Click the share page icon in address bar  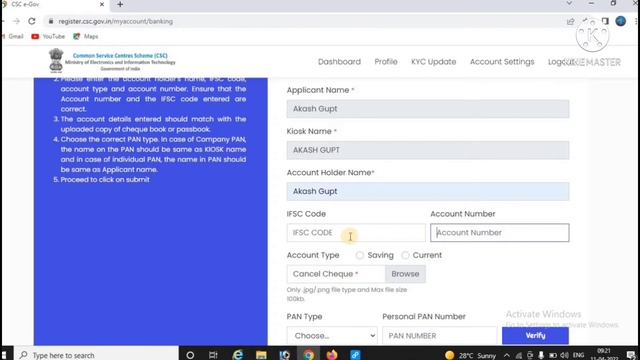click(x=570, y=21)
